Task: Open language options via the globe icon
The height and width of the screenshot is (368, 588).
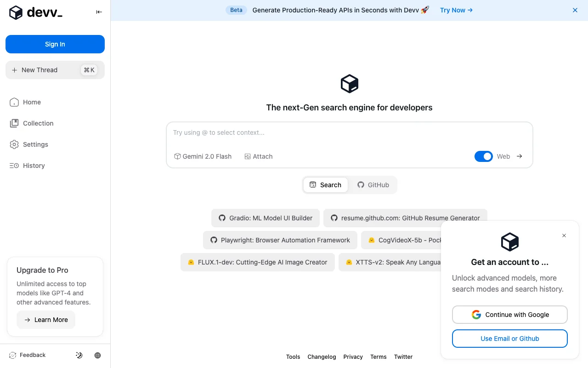Action: tap(97, 355)
